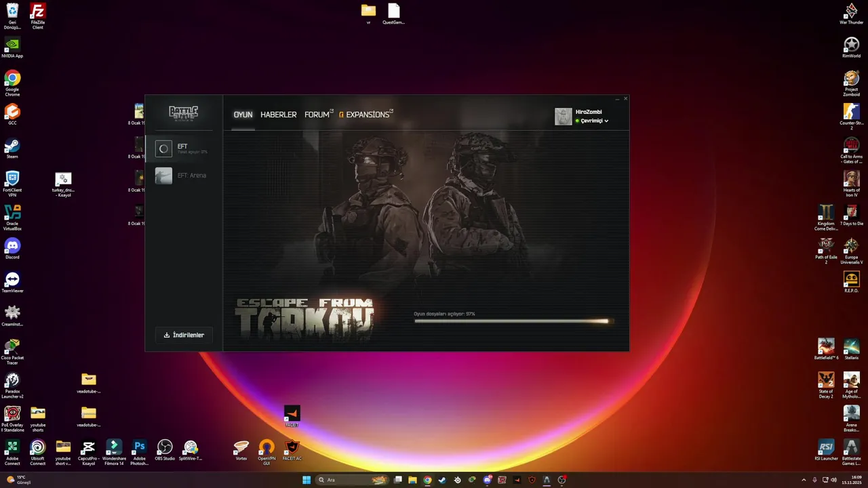
Task: Launch 7 Days to Die shortcut
Action: coord(851,215)
